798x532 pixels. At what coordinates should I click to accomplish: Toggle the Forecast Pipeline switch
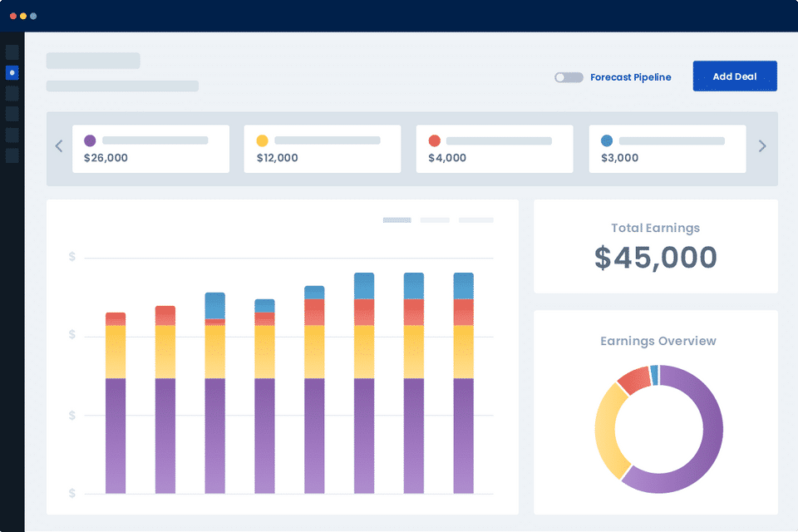pyautogui.click(x=569, y=77)
